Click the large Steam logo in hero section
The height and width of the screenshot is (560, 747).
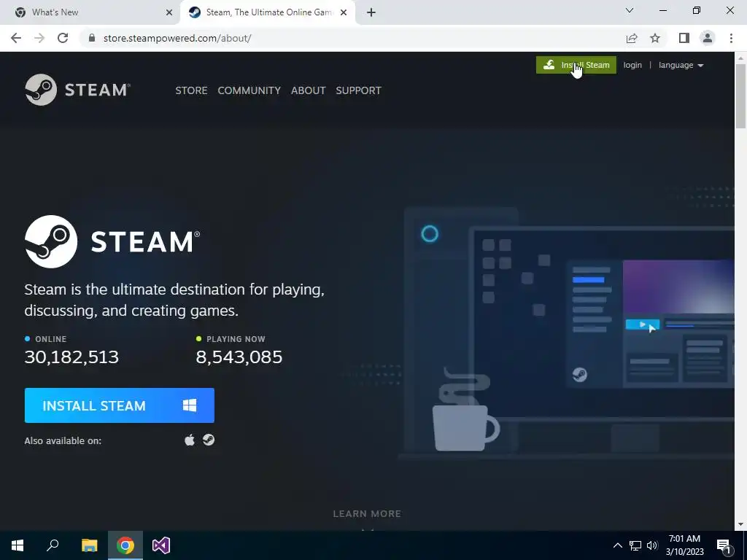coord(112,241)
